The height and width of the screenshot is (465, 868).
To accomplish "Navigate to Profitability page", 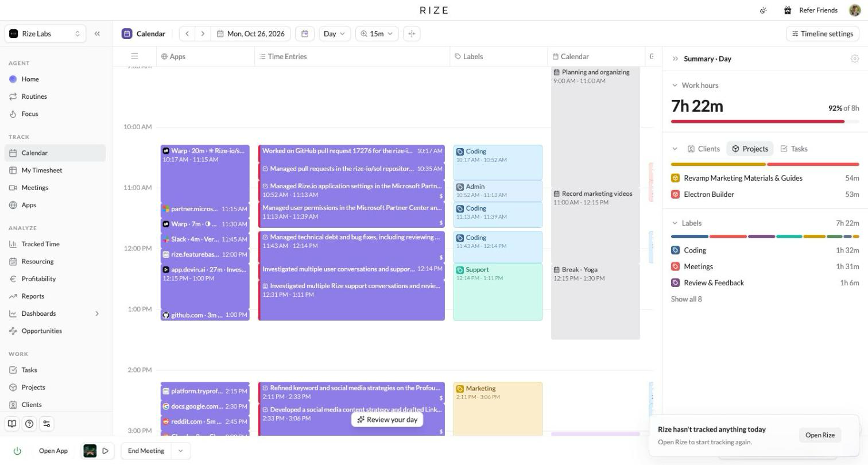I will click(55, 279).
